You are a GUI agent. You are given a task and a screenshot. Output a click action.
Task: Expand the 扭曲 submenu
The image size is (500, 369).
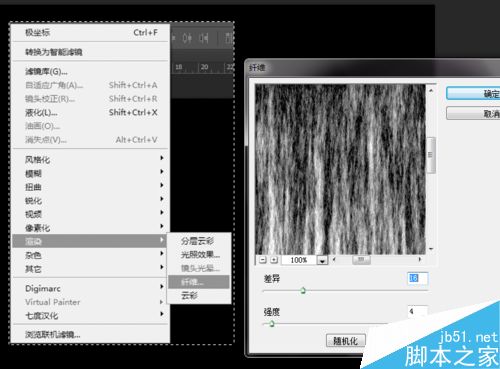pyautogui.click(x=91, y=187)
